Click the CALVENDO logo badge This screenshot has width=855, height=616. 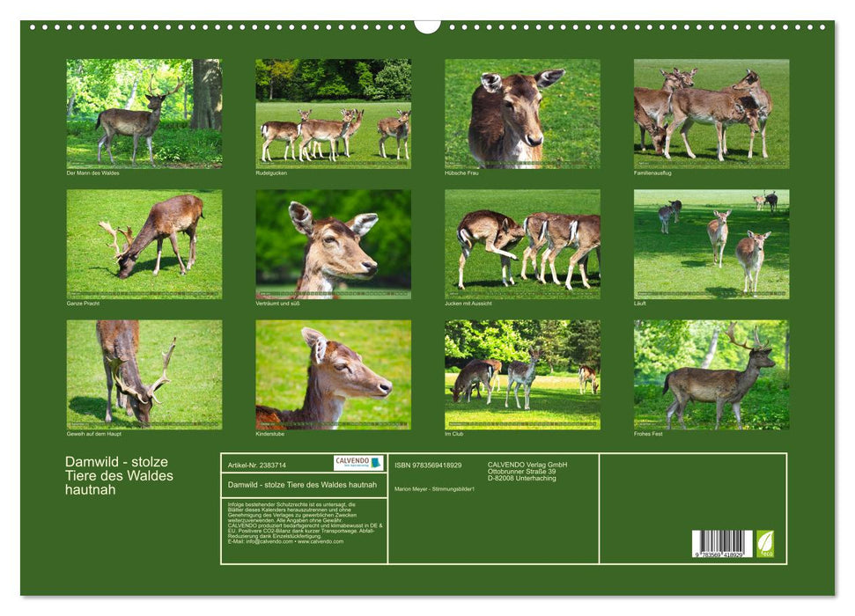point(358,463)
